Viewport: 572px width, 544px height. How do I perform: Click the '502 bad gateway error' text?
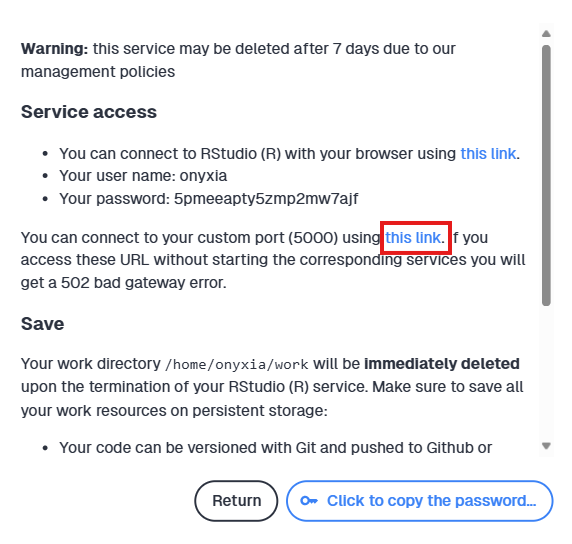[143, 283]
